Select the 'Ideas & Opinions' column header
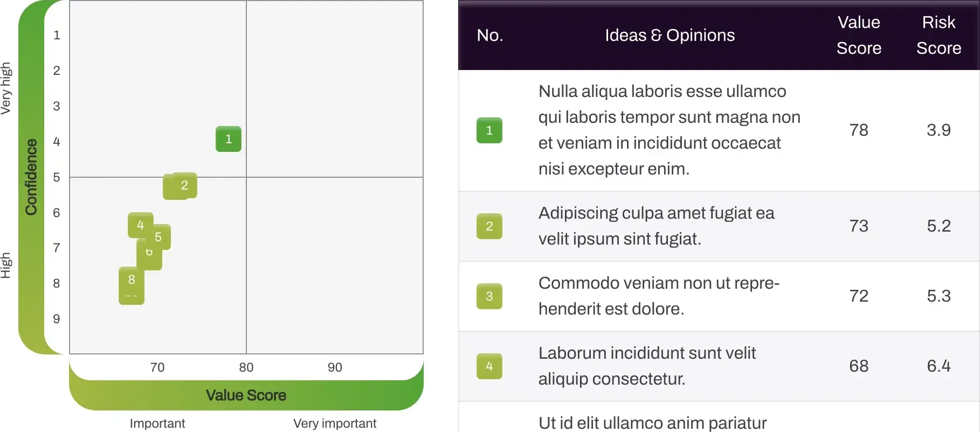The image size is (980, 432). click(670, 36)
